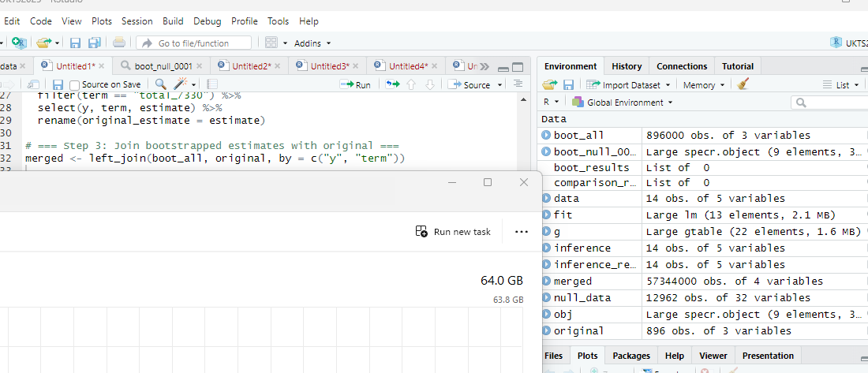Expand the g gtable object

coord(546,231)
